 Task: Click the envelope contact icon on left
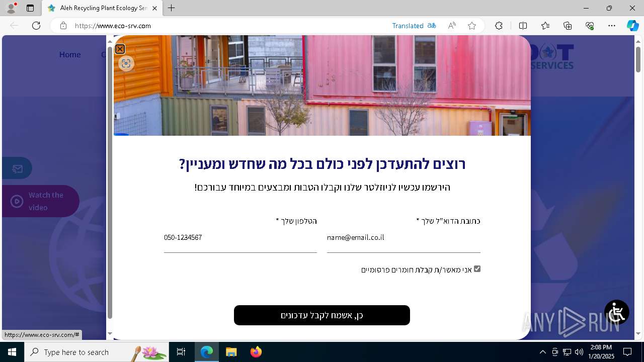point(18,168)
